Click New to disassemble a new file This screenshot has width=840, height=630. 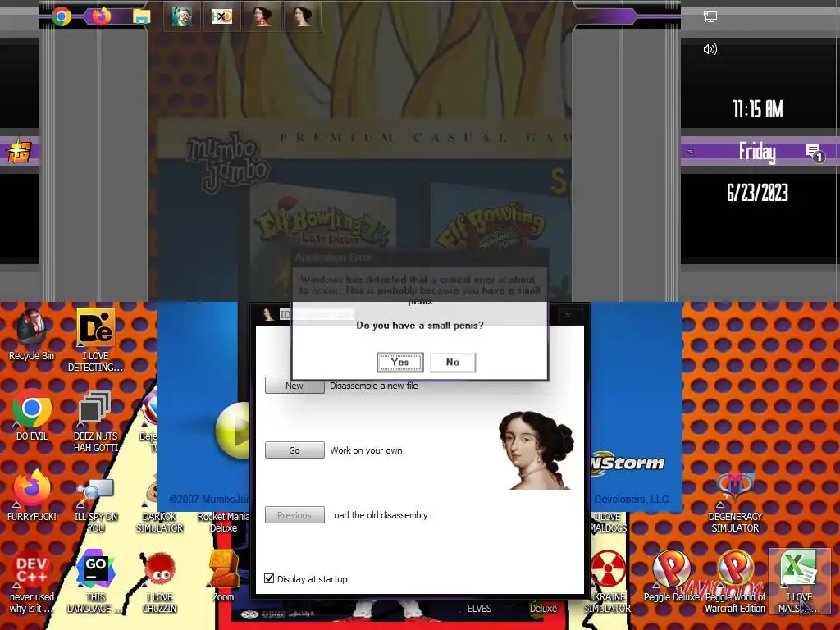(294, 386)
